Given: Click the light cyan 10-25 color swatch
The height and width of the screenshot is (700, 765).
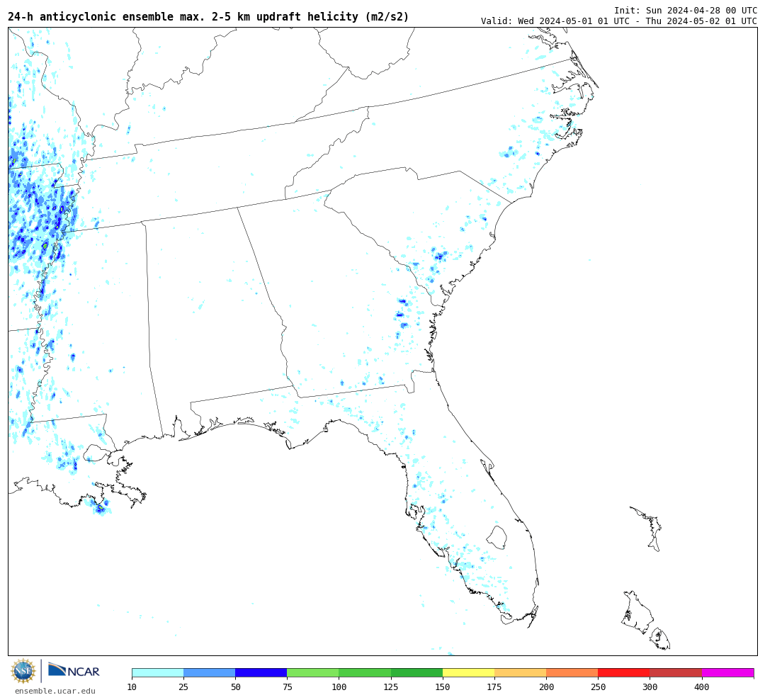Looking at the screenshot, I should (x=157, y=673).
